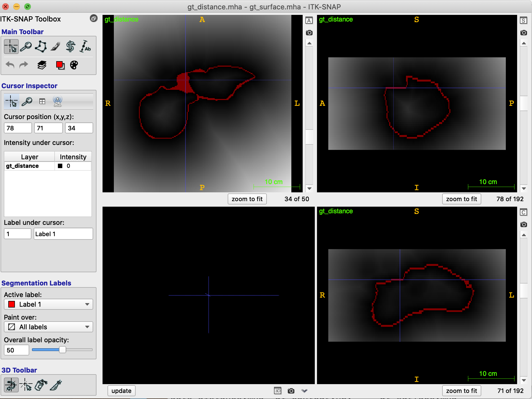
Task: Select the Spray paint 3D tool
Action: (x=41, y=385)
